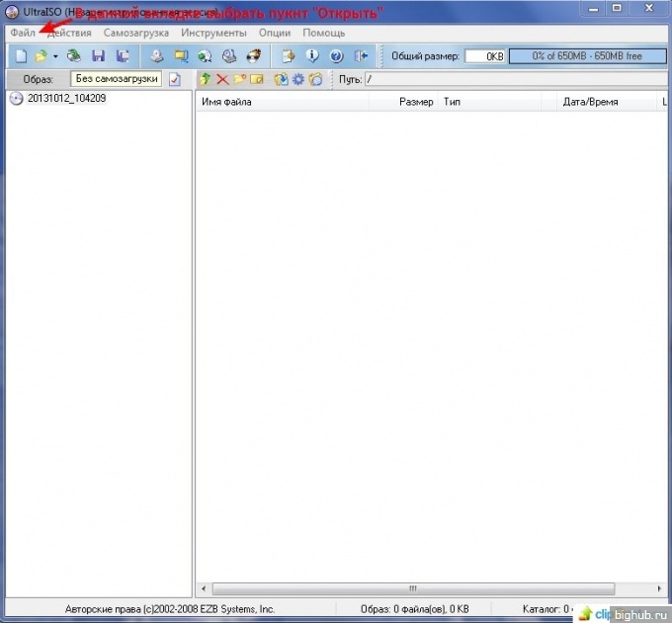The width and height of the screenshot is (672, 623).
Task: Click the New image toolbar icon
Action: click(21, 56)
